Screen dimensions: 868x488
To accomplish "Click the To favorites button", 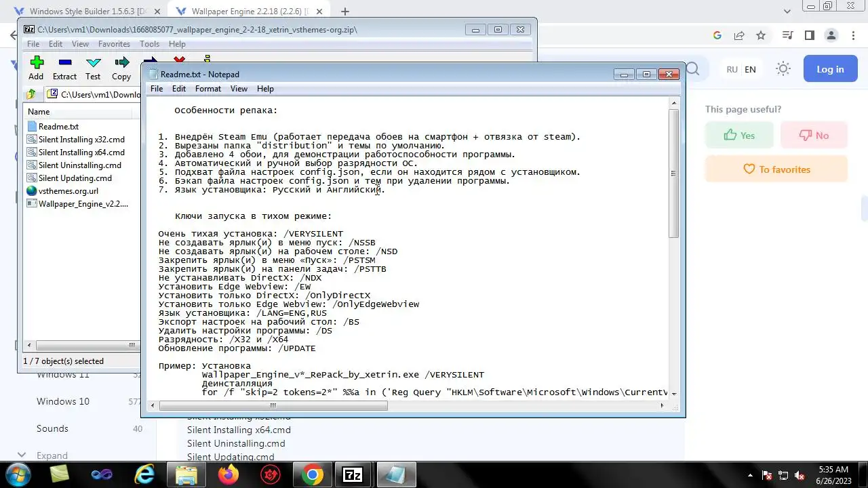I will point(776,169).
